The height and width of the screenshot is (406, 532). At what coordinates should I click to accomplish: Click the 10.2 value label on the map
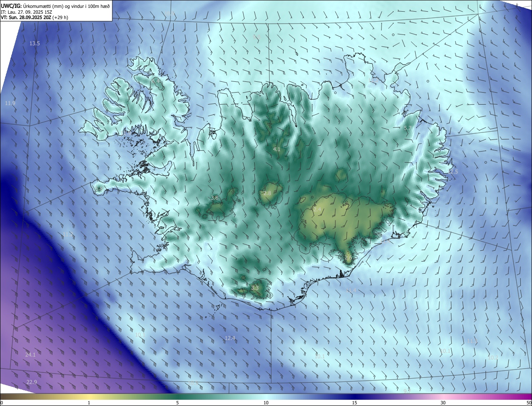(493, 357)
